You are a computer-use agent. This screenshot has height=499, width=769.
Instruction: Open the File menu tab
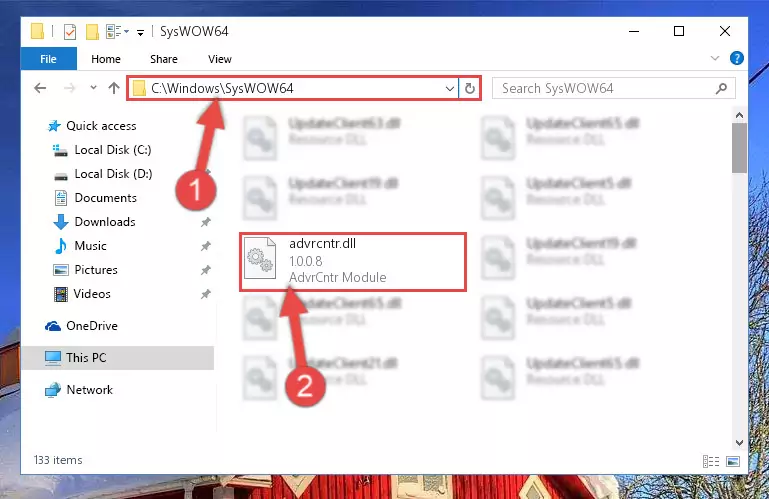click(x=49, y=59)
